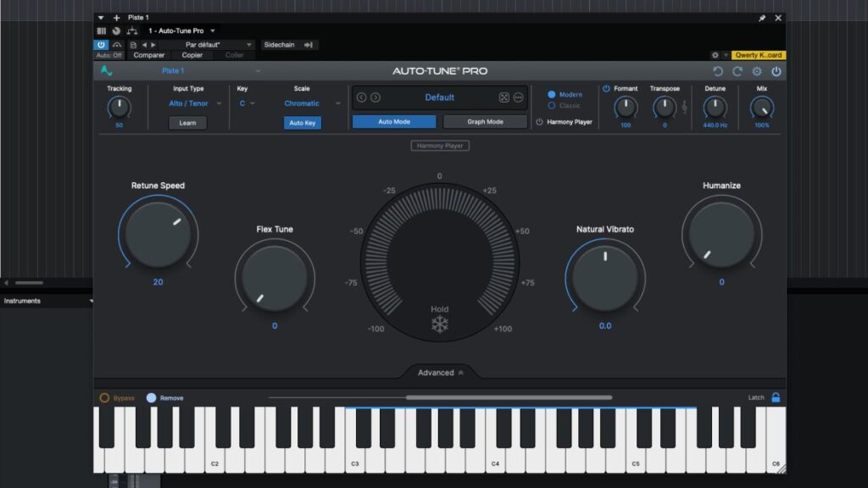
Task: Click the Tracking knob
Action: pos(119,108)
